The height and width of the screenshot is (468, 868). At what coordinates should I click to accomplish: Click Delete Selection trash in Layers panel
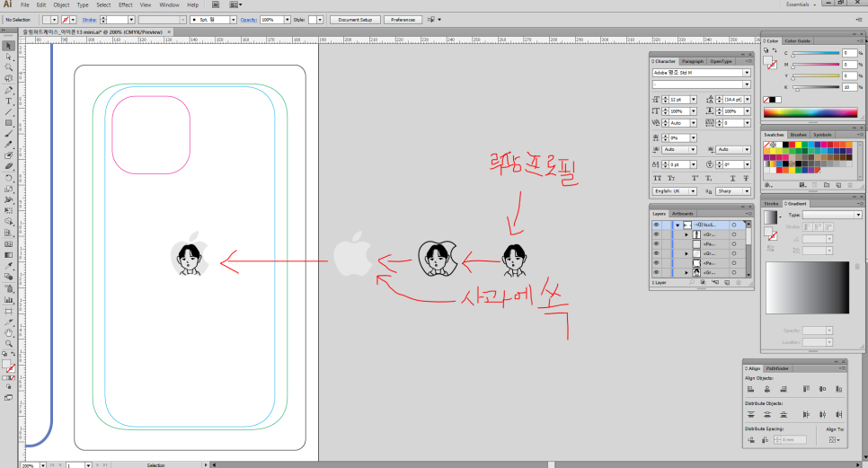pyautogui.click(x=738, y=283)
